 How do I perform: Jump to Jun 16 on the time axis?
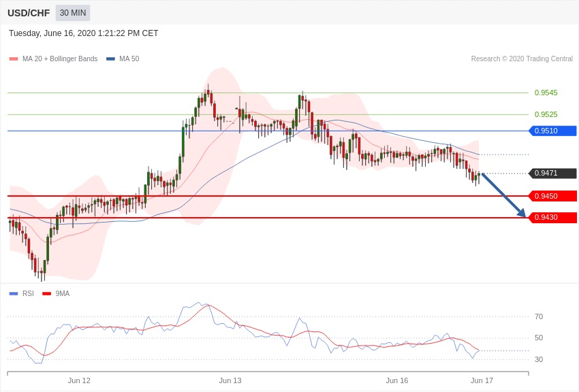[x=397, y=380]
